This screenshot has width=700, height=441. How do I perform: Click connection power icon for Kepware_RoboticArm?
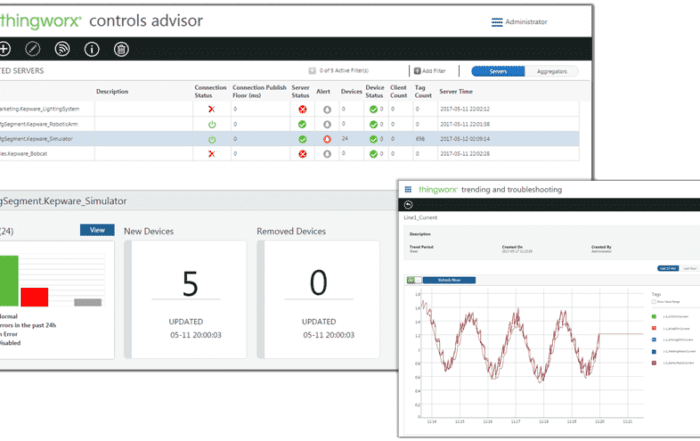tap(212, 125)
